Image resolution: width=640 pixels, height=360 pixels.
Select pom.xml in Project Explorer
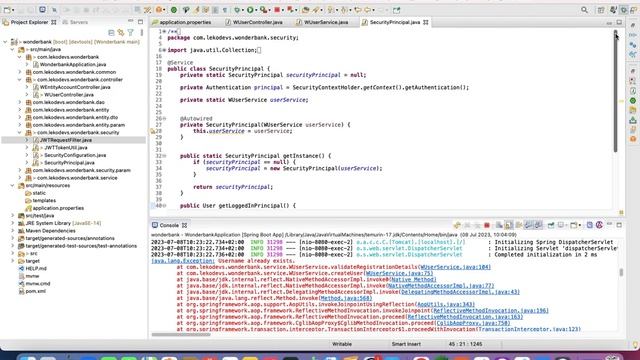36,291
